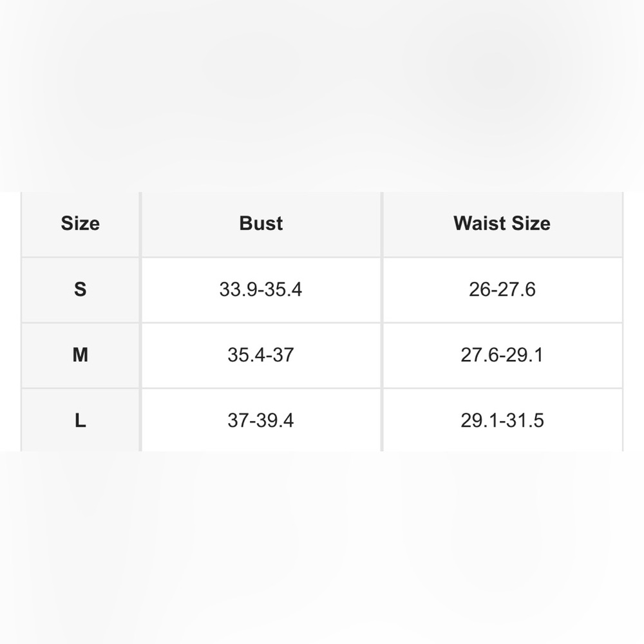Select the S size row label
The height and width of the screenshot is (644, 644).
tap(80, 289)
